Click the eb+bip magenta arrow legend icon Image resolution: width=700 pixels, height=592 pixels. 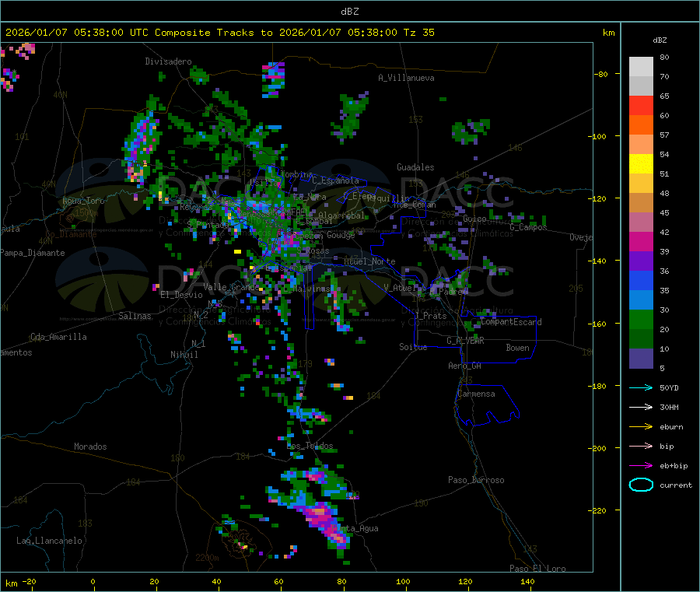pyautogui.click(x=641, y=465)
